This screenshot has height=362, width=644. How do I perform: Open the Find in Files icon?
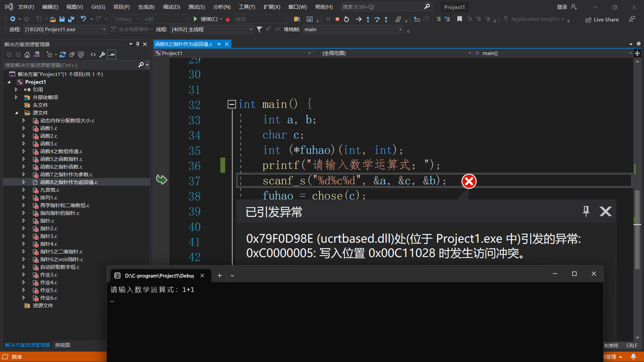(x=297, y=19)
